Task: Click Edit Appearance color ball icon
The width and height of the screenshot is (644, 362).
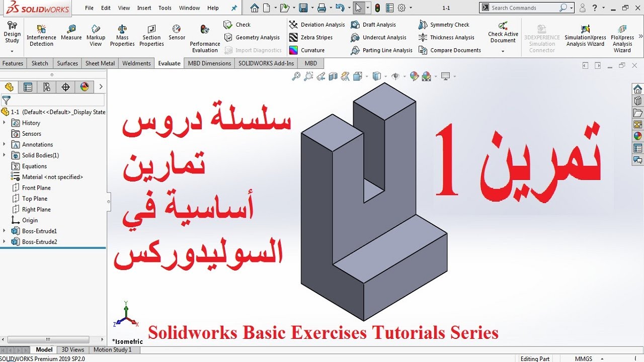Action: tap(415, 76)
